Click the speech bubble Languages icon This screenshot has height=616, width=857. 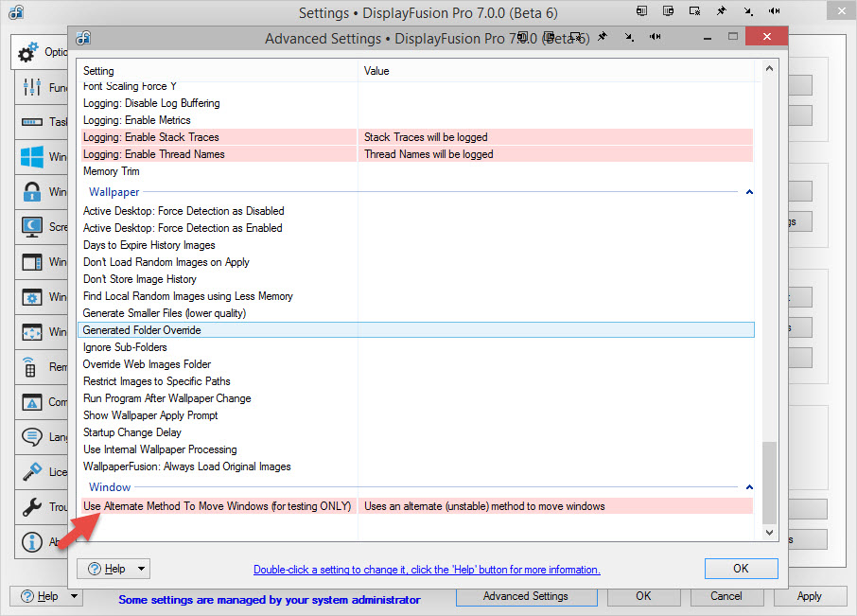point(32,436)
